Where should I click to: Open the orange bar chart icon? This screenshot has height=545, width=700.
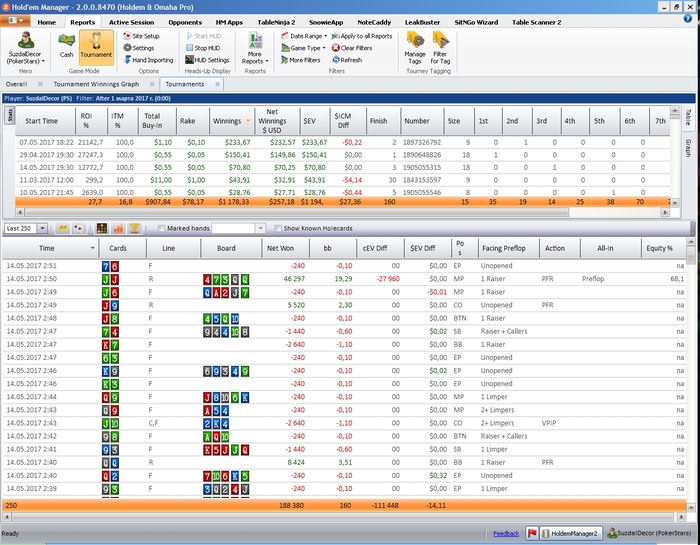pos(118,229)
